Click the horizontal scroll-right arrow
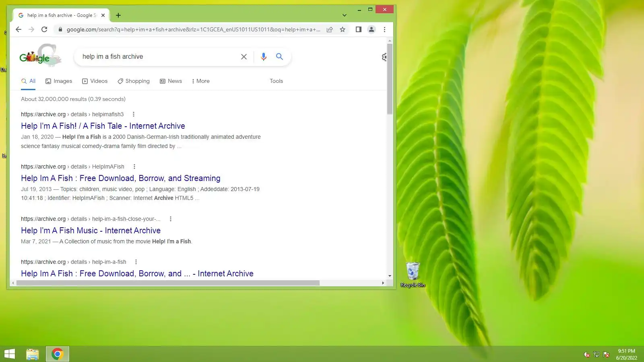This screenshot has width=644, height=362. pyautogui.click(x=383, y=283)
